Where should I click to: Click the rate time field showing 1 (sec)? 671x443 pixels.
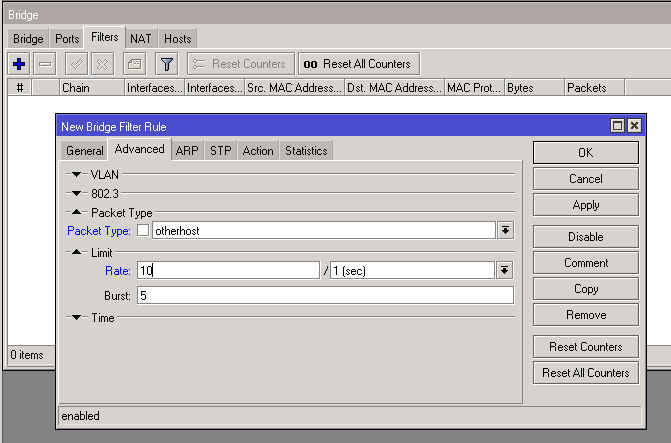[413, 271]
